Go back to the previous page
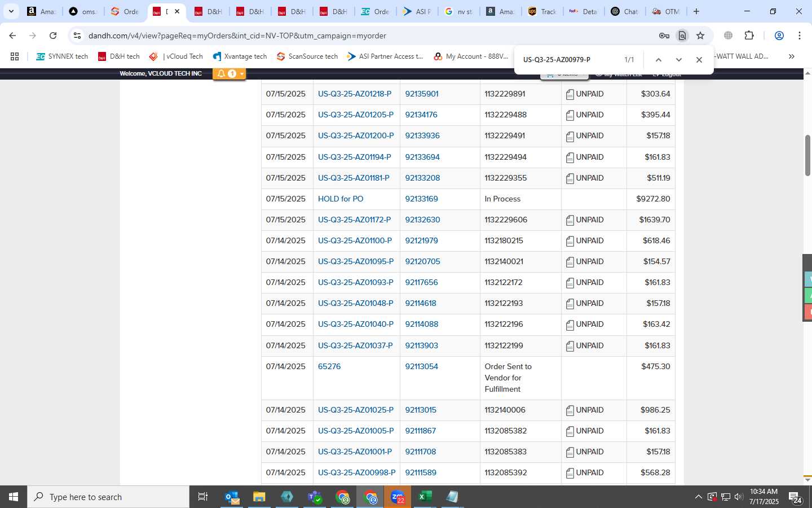Viewport: 812px width, 508px height. pos(12,36)
